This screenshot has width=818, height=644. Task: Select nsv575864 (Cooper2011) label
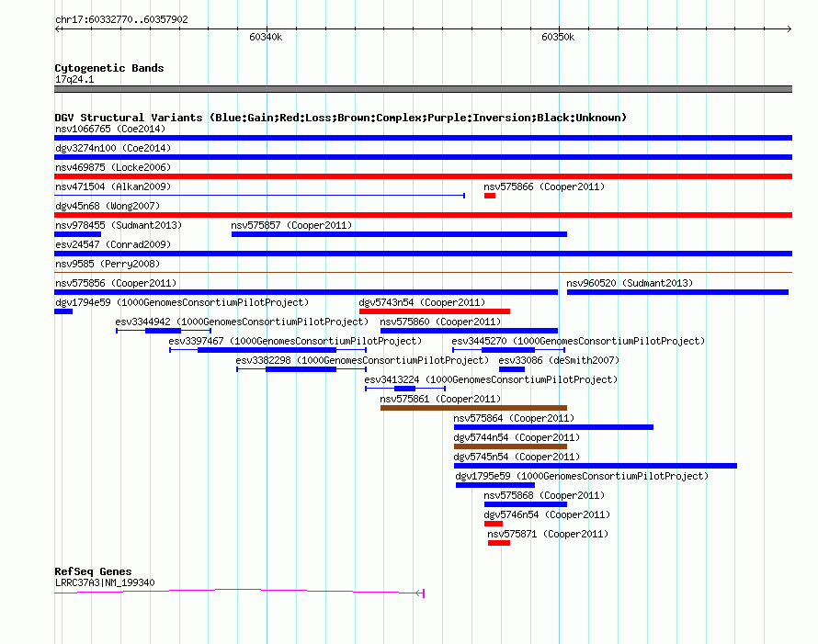[x=514, y=418]
